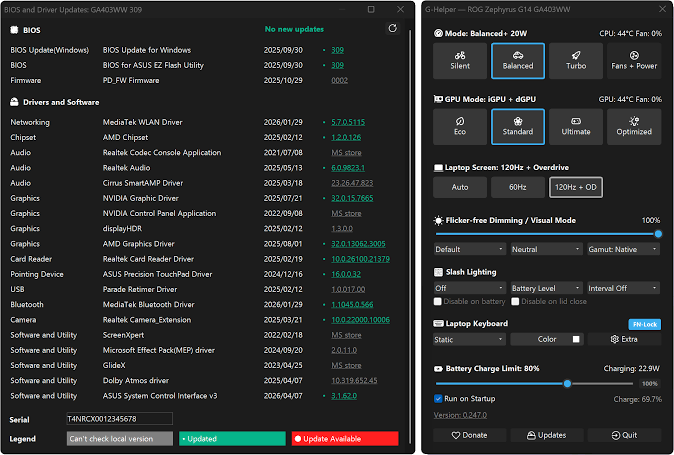Open ScreenXpert MS store link
This screenshot has width=674, height=455.
346,335
